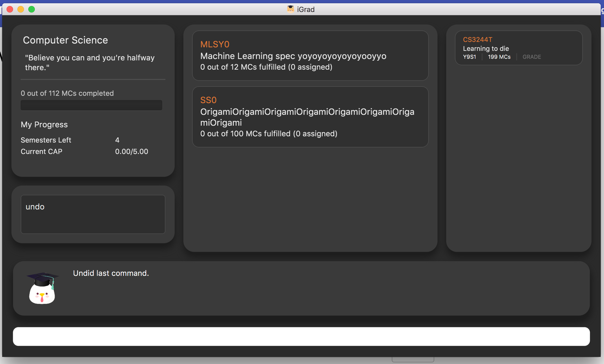Click the 'Computer Science' course title
The image size is (604, 364).
pos(65,40)
